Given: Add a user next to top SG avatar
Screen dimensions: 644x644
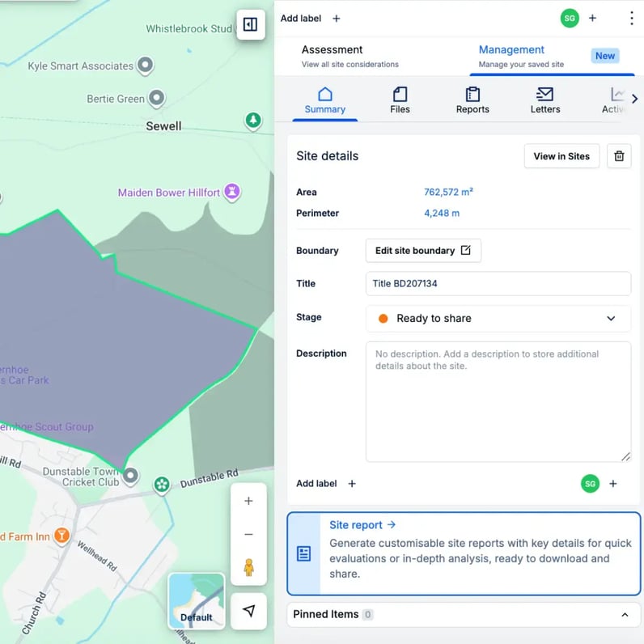Looking at the screenshot, I should (x=592, y=18).
